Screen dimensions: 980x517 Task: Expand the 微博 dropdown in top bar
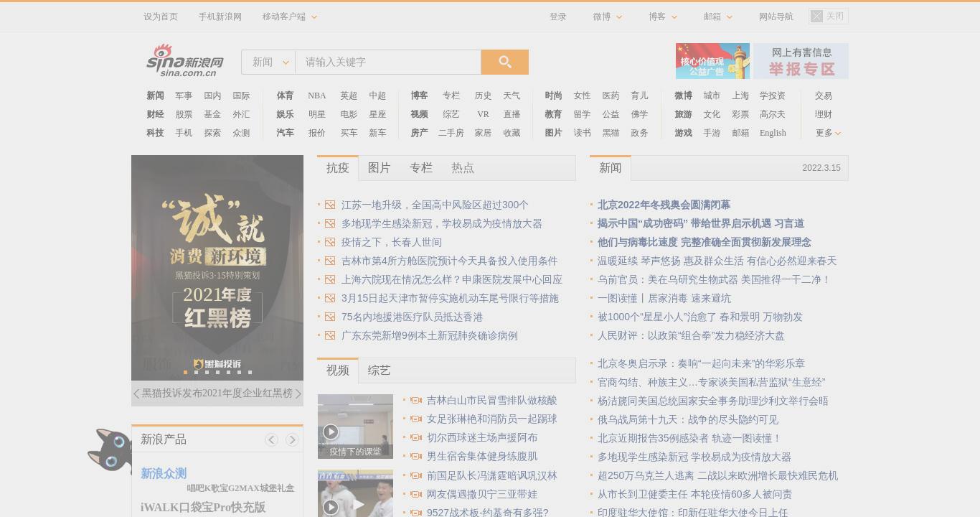tap(608, 17)
